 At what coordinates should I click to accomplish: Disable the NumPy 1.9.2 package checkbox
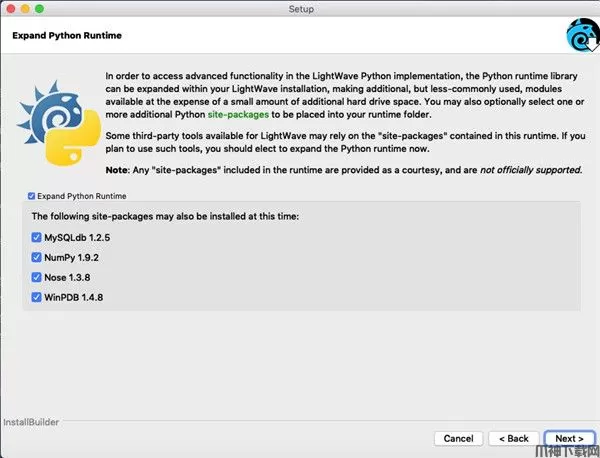(37, 257)
